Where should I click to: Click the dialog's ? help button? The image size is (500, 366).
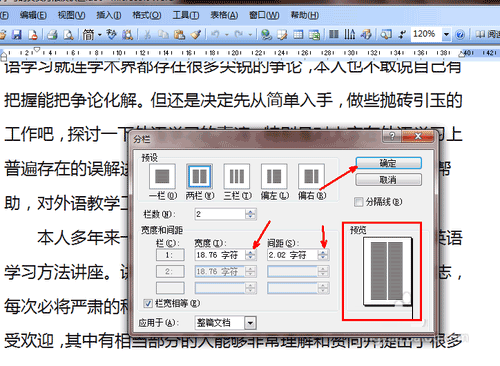pos(392,136)
